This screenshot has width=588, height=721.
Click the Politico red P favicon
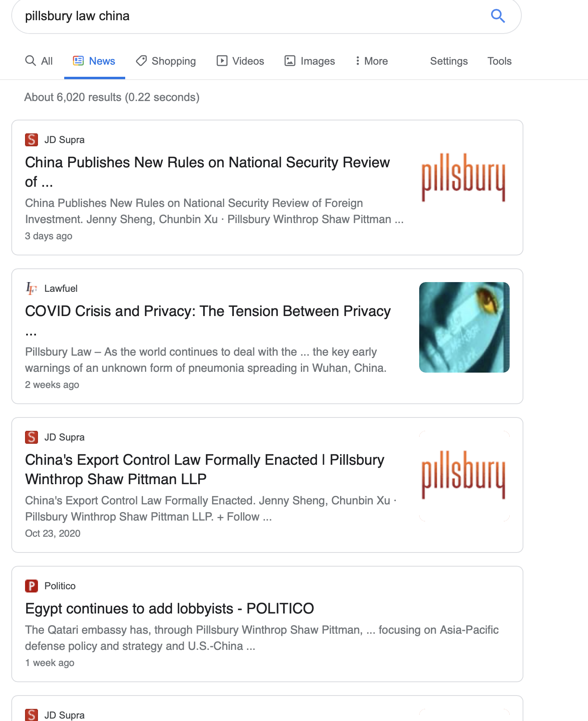point(31,586)
